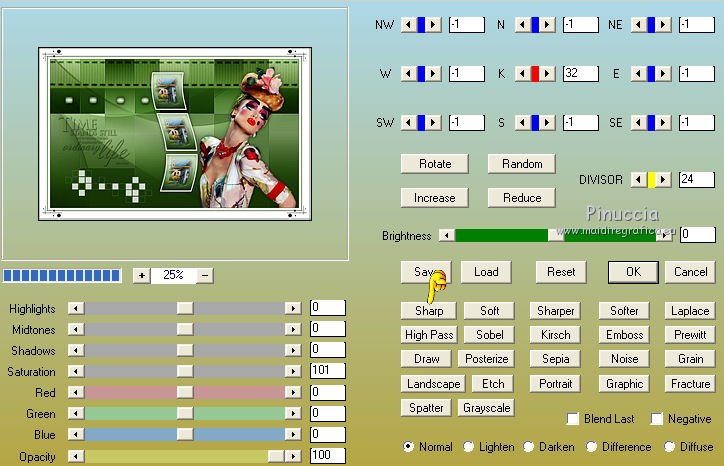
Task: Select the Difference blend mode radio
Action: pyautogui.click(x=591, y=447)
